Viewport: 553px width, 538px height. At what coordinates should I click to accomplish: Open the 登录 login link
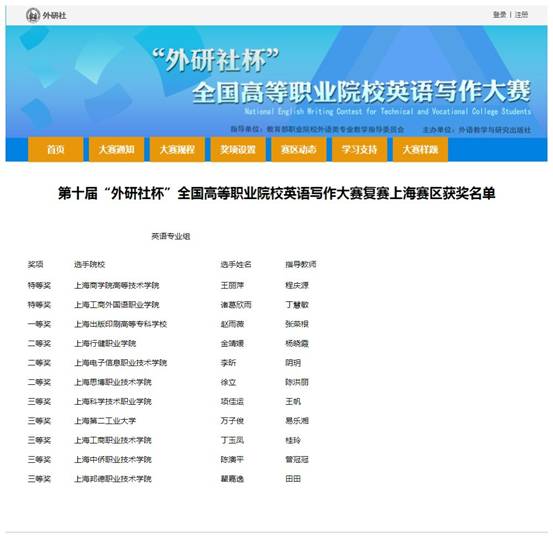[499, 14]
